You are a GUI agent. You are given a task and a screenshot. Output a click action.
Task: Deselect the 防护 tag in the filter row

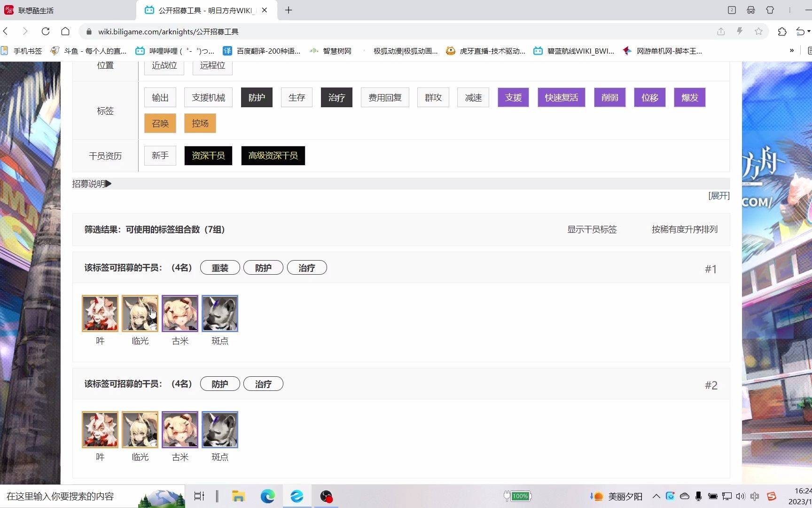click(257, 97)
